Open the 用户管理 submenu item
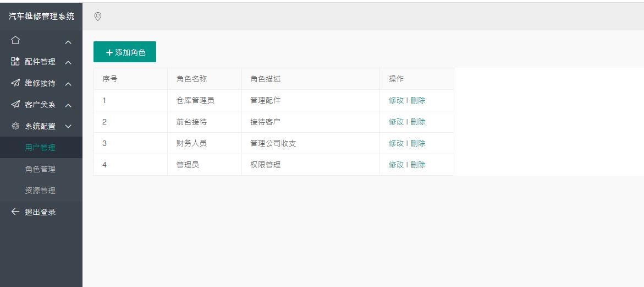The width and height of the screenshot is (644, 287). [x=40, y=148]
